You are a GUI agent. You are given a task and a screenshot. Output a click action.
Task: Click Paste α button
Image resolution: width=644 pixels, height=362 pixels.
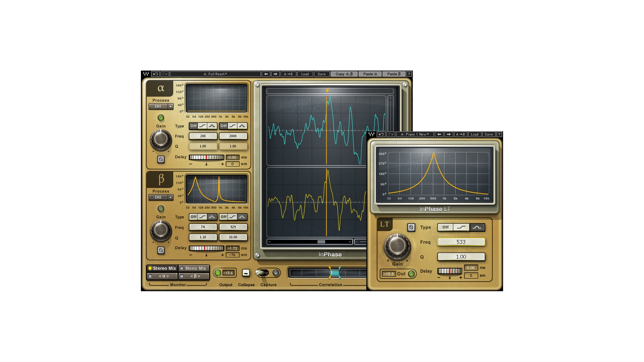click(x=370, y=74)
